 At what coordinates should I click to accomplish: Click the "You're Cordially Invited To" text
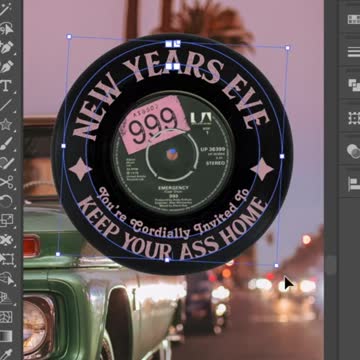tap(173, 213)
